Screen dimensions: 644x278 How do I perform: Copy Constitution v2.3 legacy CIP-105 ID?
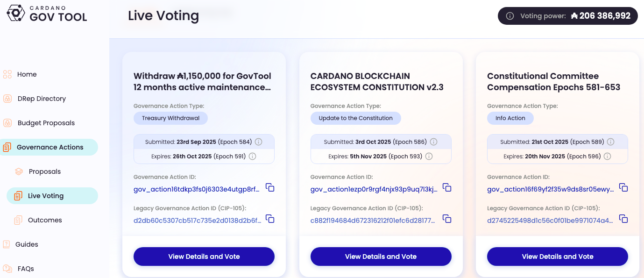point(447,218)
